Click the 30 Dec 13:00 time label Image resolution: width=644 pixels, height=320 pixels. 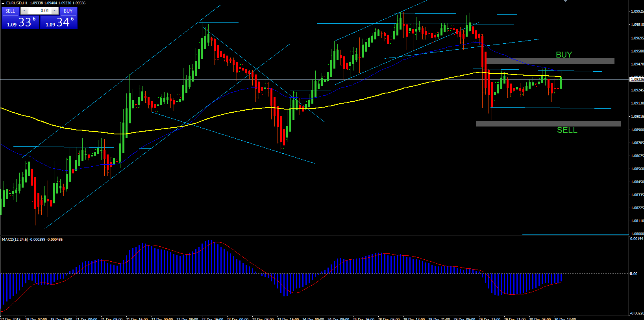coord(565,318)
